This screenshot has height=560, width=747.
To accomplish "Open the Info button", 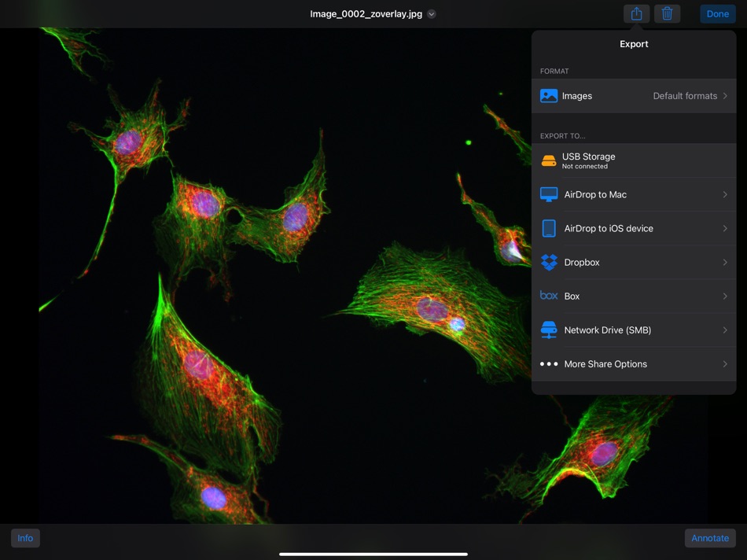I will [25, 538].
